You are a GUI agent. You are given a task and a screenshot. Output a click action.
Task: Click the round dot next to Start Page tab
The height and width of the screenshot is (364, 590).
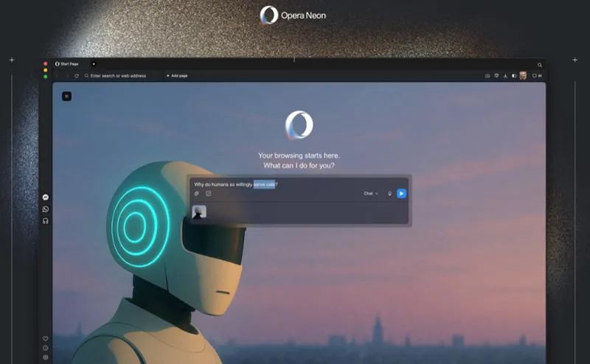(94, 64)
